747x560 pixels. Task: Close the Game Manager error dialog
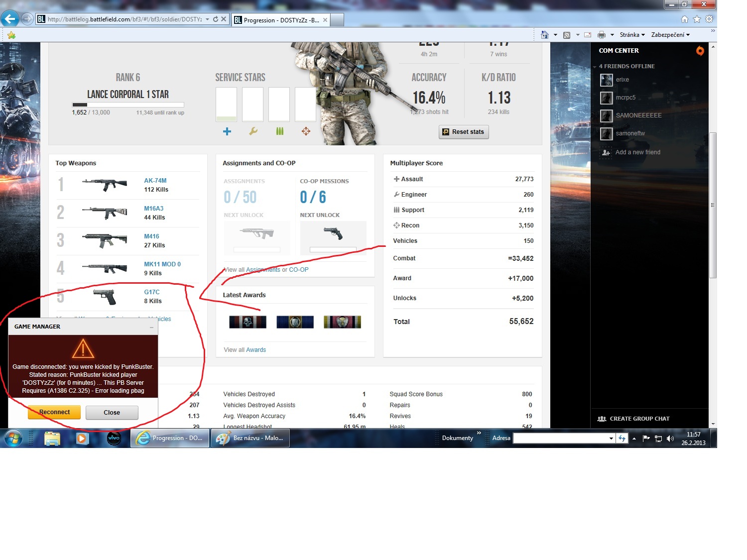[112, 413]
